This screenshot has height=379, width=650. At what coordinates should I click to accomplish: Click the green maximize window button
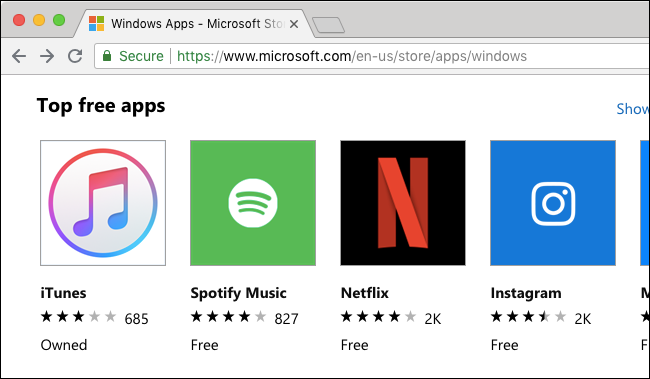click(x=59, y=20)
